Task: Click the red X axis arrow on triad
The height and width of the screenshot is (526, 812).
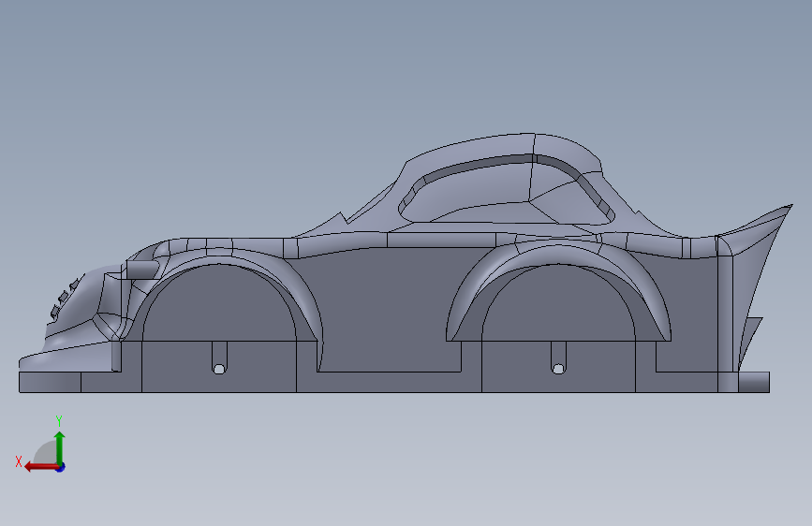Action: click(41, 467)
